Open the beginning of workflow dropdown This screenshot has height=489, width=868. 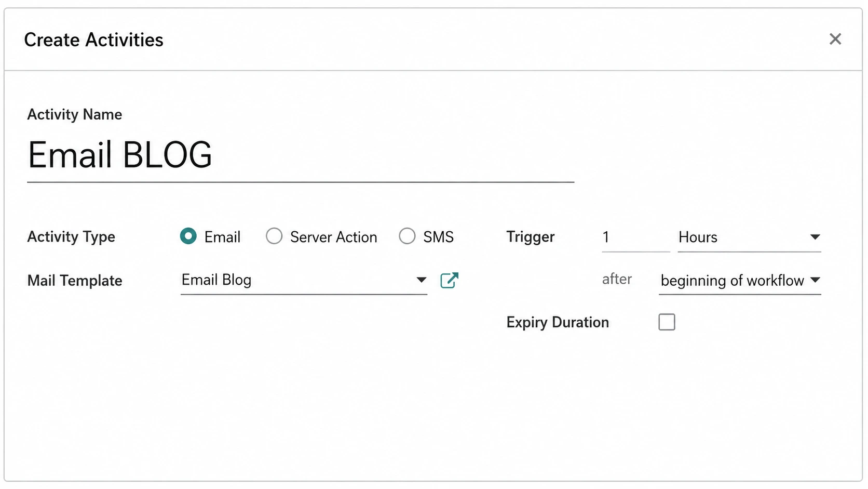pyautogui.click(x=740, y=281)
